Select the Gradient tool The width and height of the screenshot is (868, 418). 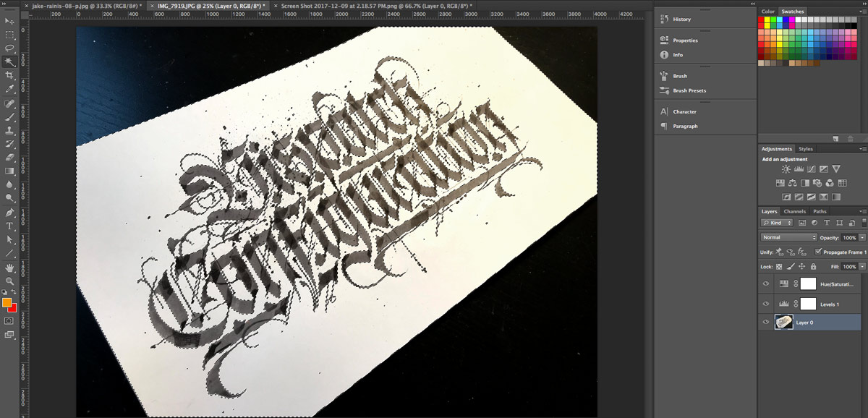pyautogui.click(x=9, y=171)
